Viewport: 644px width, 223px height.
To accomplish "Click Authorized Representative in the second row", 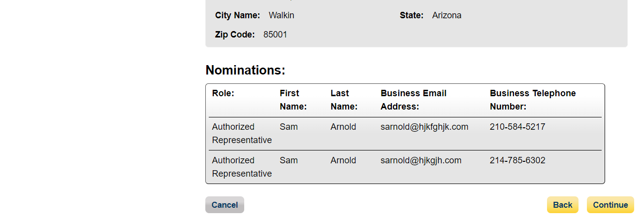I will click(x=241, y=167).
